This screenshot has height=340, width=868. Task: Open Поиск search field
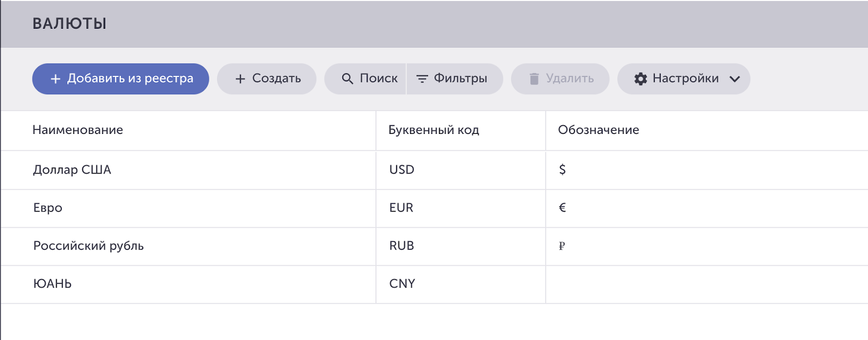tap(365, 79)
